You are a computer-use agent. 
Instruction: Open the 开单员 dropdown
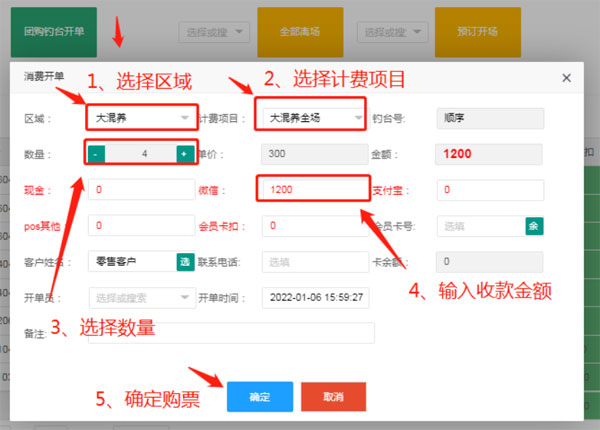[x=142, y=298]
